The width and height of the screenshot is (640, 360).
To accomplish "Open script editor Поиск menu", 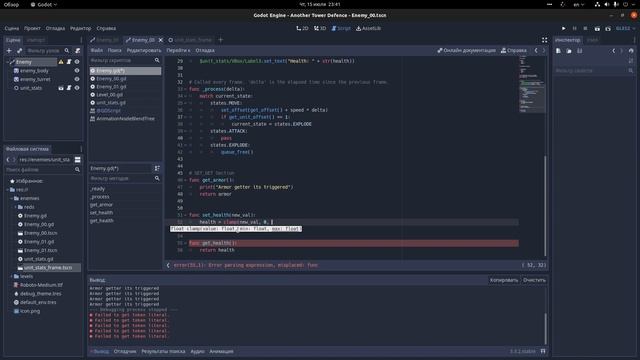I will pyautogui.click(x=114, y=51).
